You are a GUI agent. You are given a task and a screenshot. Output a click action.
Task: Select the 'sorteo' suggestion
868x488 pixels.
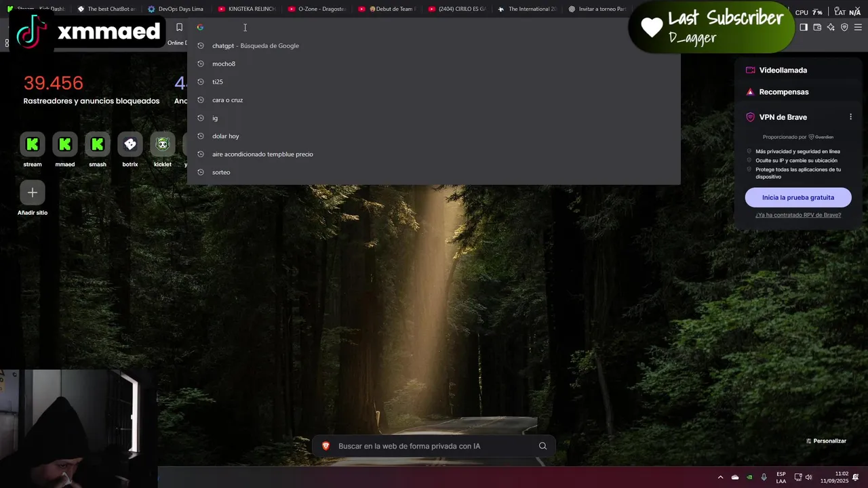pos(434,172)
